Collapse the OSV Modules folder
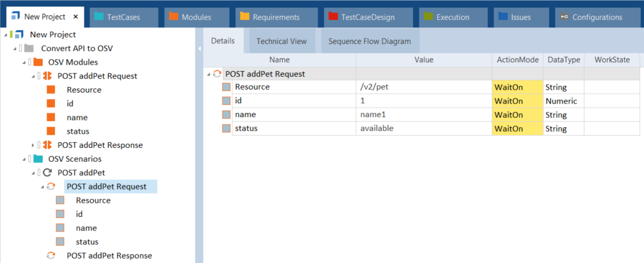 coord(24,62)
